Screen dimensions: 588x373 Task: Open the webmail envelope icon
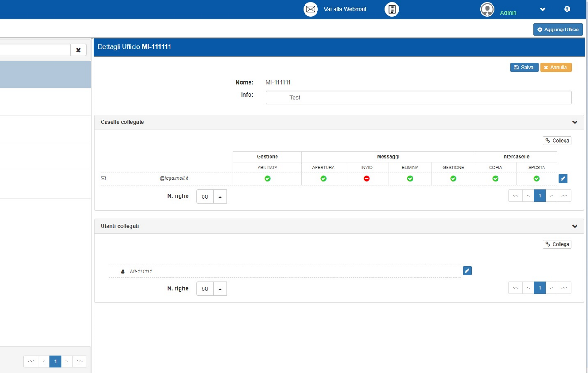click(x=311, y=9)
